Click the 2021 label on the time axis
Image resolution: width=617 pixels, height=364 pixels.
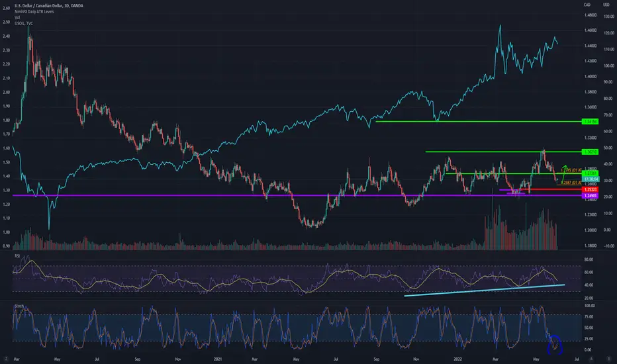click(218, 359)
